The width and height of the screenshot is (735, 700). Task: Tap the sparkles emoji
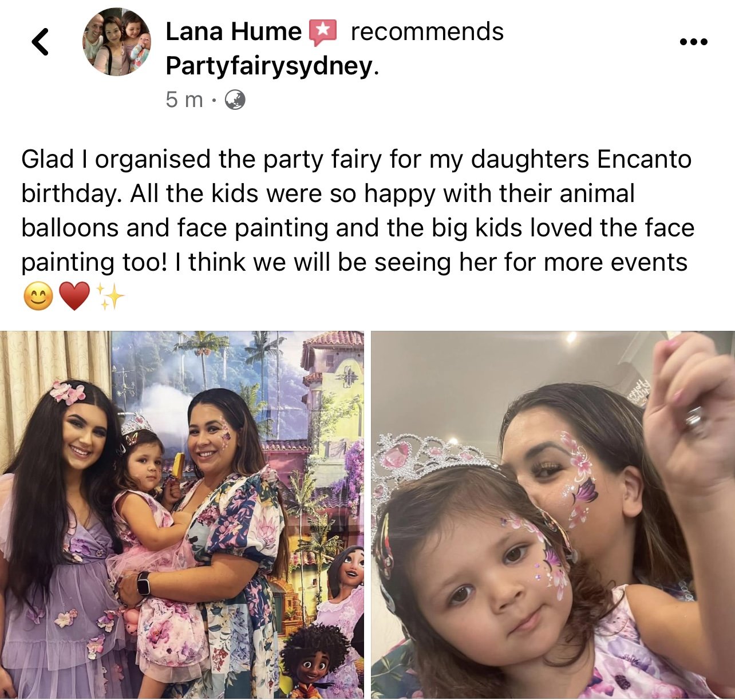tap(110, 296)
